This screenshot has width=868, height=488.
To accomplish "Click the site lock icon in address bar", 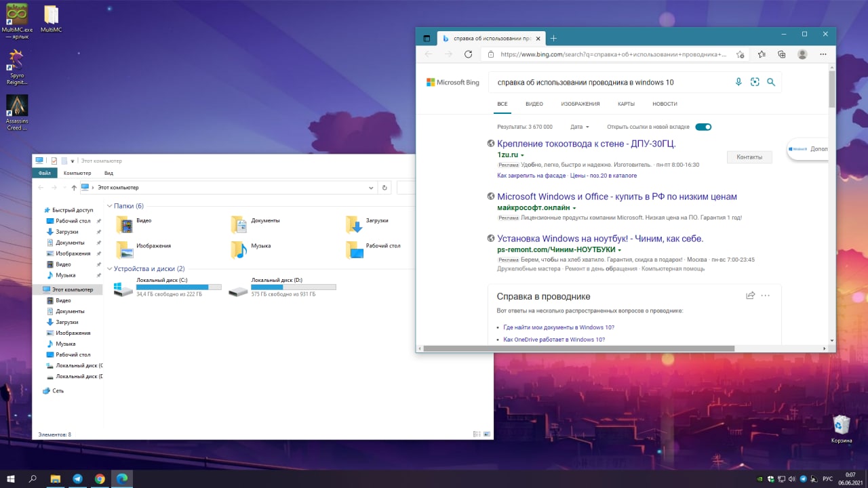I will [x=490, y=54].
